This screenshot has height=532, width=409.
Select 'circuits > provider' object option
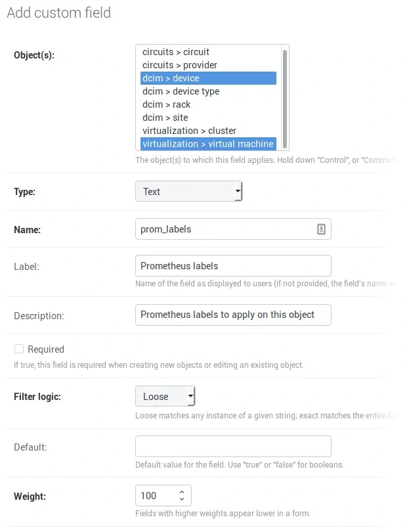(180, 65)
